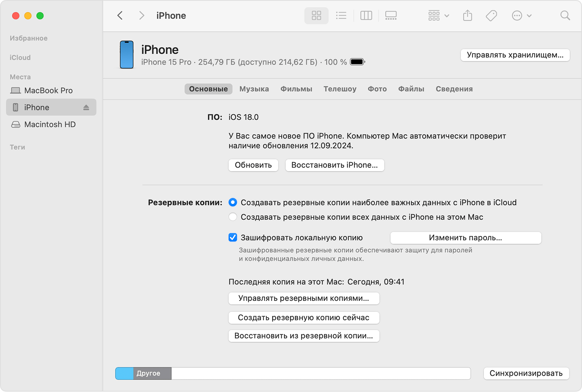582x392 pixels.
Task: Click the iCloud sidebar heading
Action: [20, 58]
